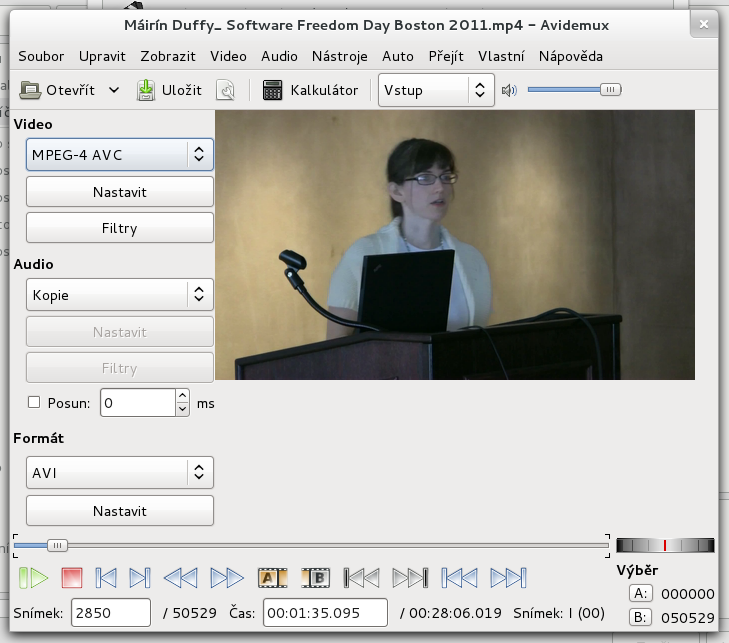This screenshot has width=729, height=643.
Task: Open the Video menu
Action: pyautogui.click(x=228, y=56)
